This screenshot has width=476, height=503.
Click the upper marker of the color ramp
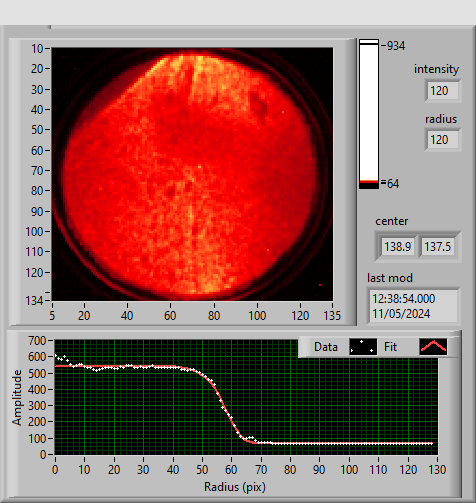[x=369, y=42]
